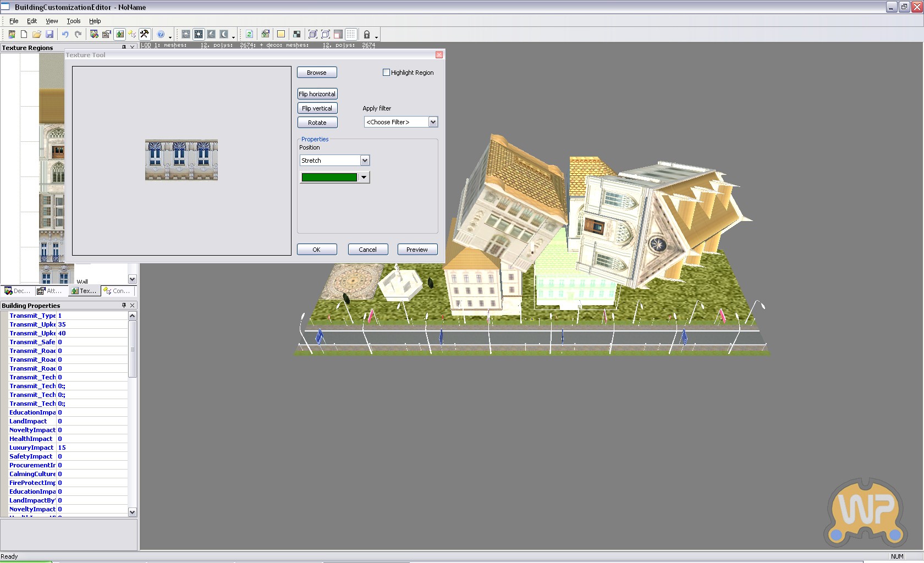Click the Save disk icon in toolbar
Image resolution: width=924 pixels, height=563 pixels.
[x=50, y=34]
